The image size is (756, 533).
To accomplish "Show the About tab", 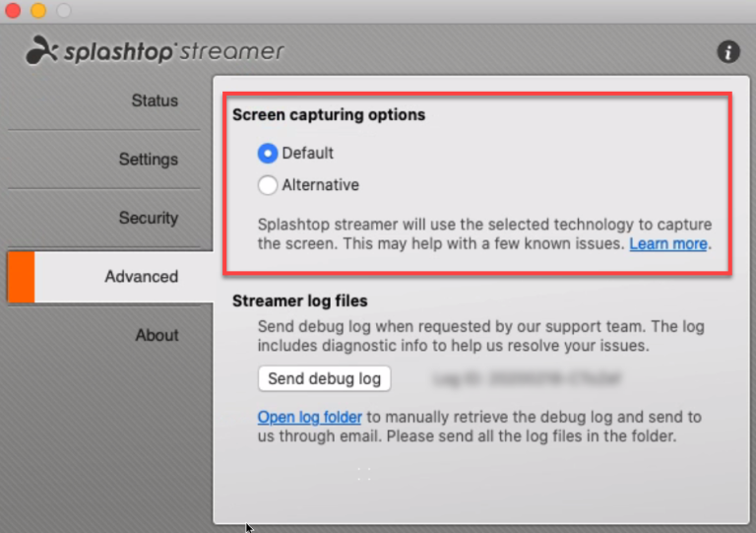I will (157, 335).
